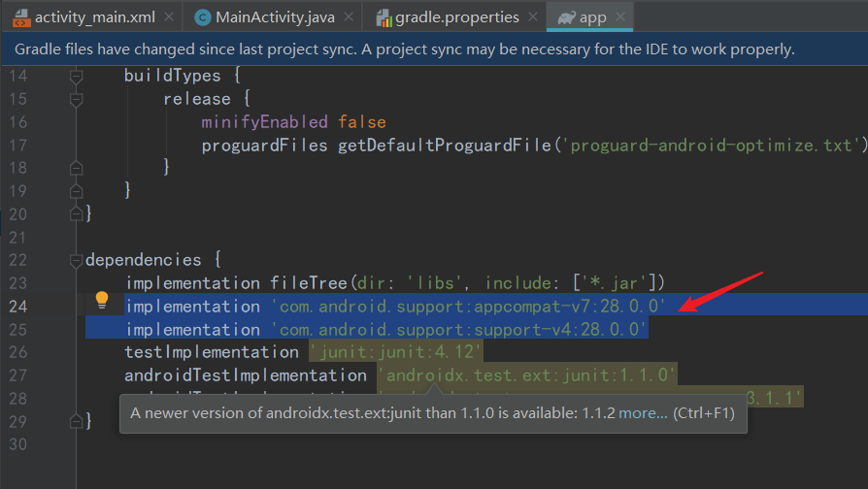Click 'proguardFiles' on line 17

coord(265,145)
